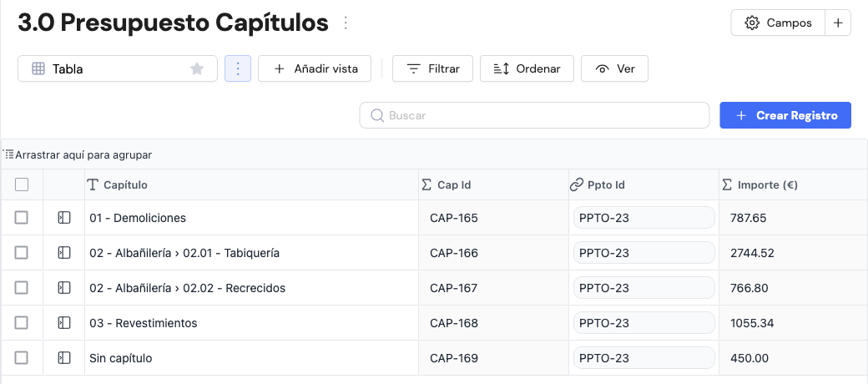Open the PPTO-23 link in Demoliciones row
This screenshot has height=384, width=868.
click(644, 218)
